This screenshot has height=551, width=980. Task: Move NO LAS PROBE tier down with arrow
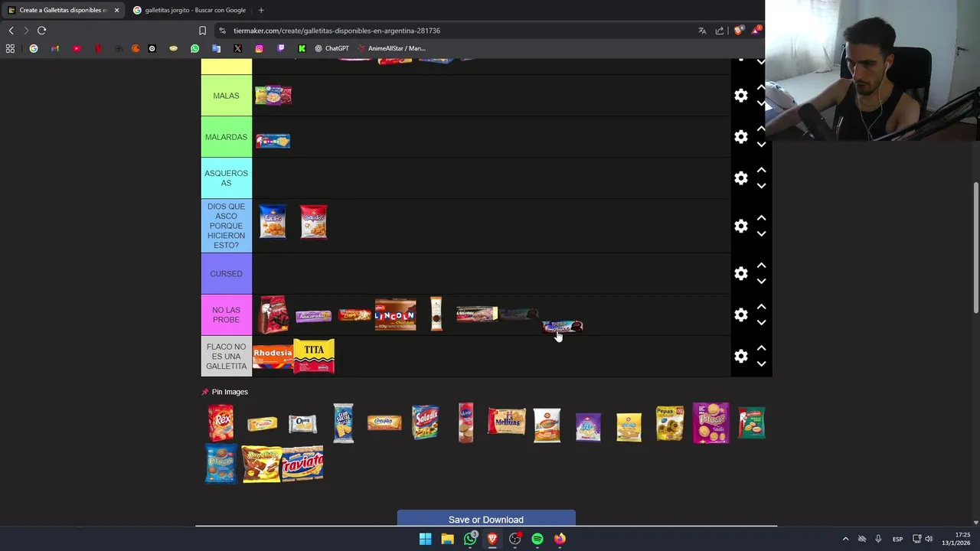pyautogui.click(x=761, y=322)
